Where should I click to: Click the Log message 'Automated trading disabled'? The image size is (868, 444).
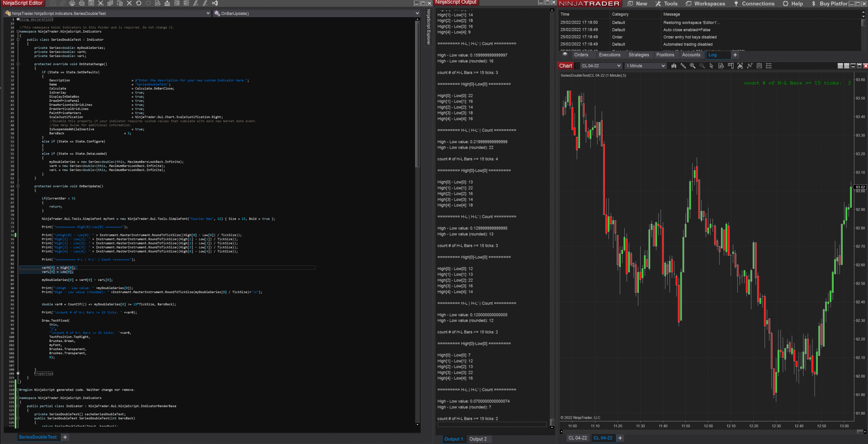(688, 44)
